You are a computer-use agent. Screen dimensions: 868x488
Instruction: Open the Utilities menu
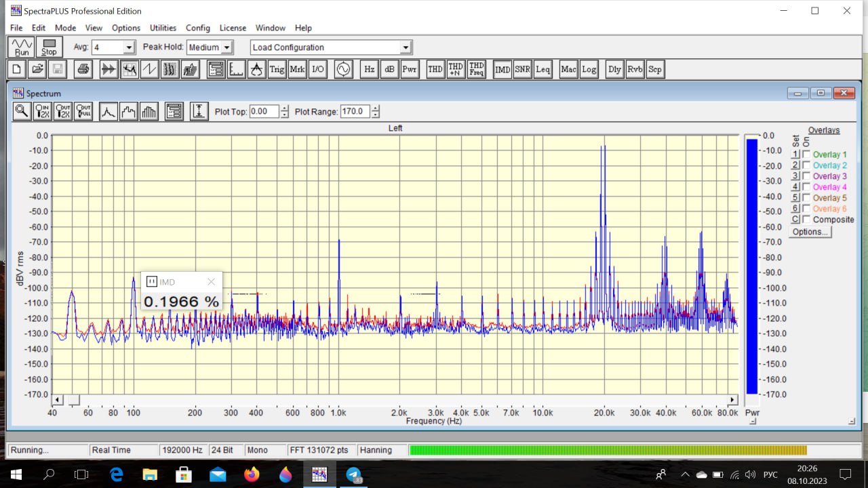pos(163,28)
